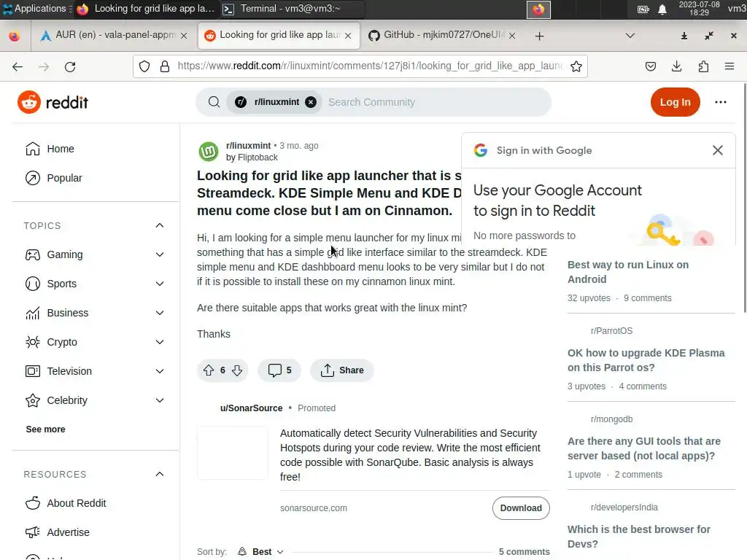This screenshot has height=560, width=747.
Task: Click the Download button on the ad
Action: [521, 508]
